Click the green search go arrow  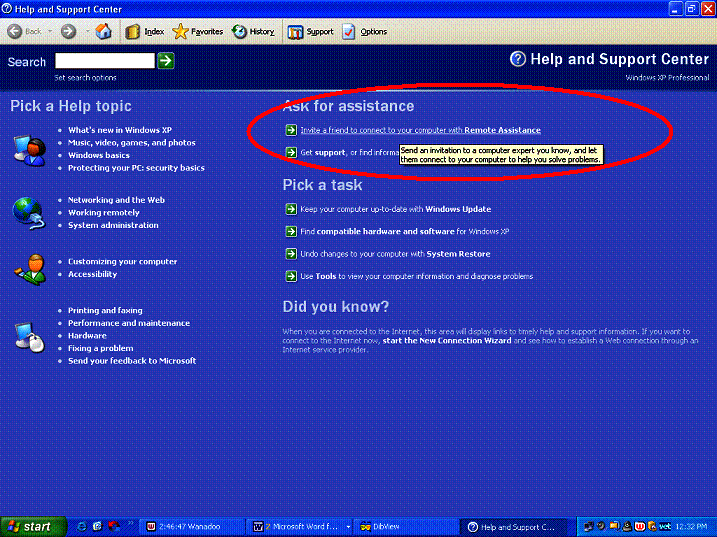pos(166,61)
